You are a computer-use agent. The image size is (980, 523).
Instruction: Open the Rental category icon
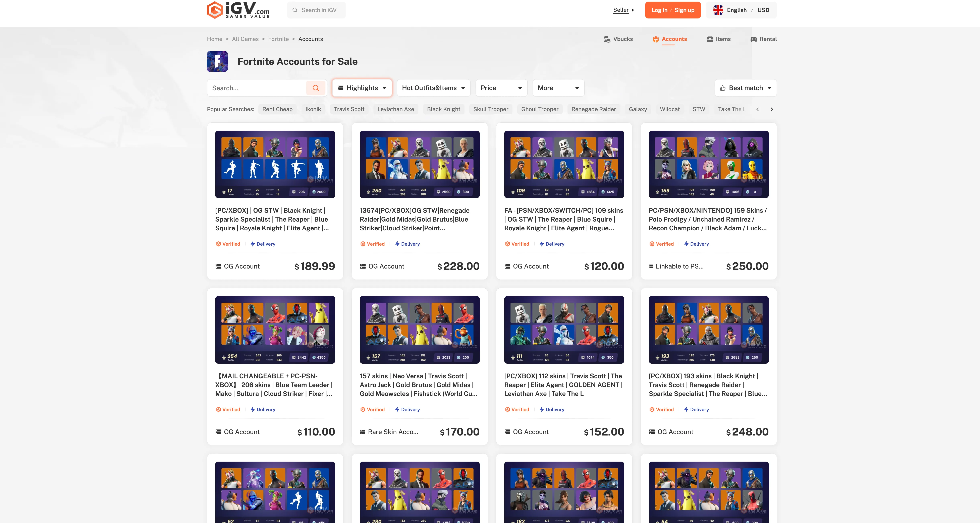754,39
